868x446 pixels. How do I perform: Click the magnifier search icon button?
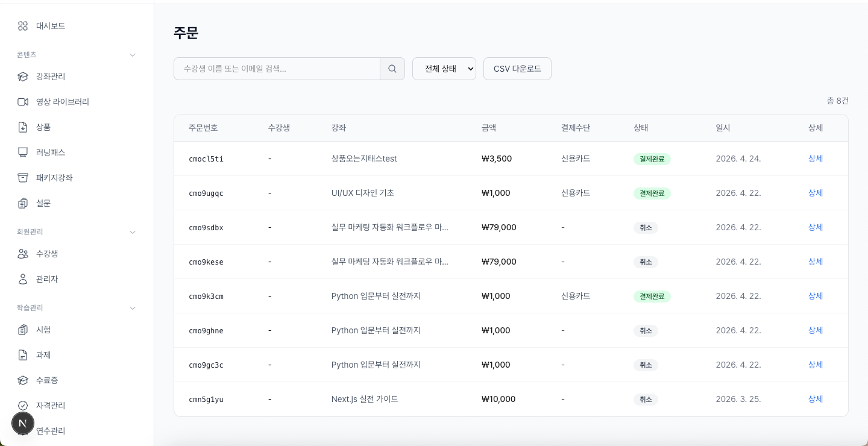392,69
